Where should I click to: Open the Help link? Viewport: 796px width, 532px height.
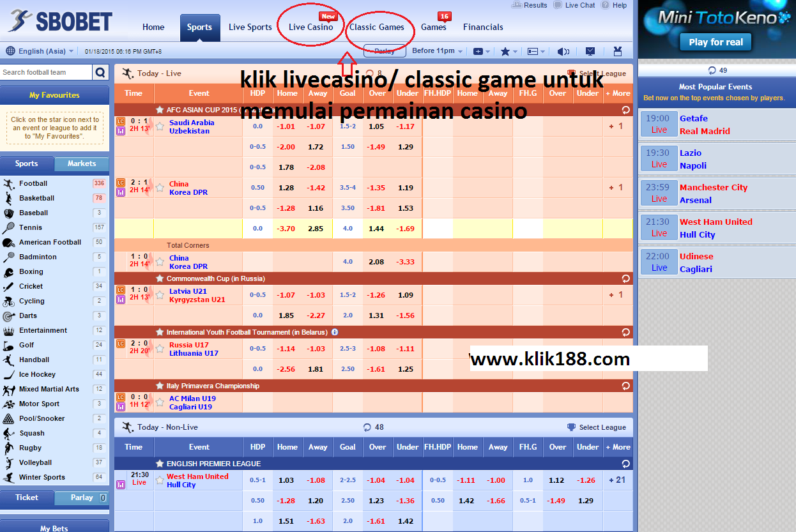[x=615, y=5]
